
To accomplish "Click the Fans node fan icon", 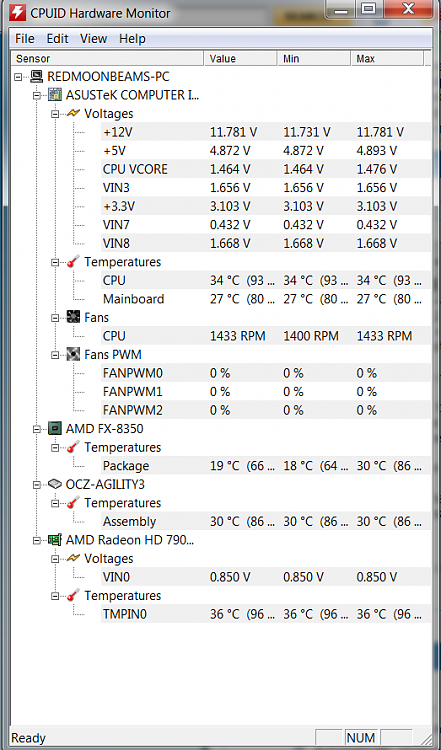I will pyautogui.click(x=73, y=318).
